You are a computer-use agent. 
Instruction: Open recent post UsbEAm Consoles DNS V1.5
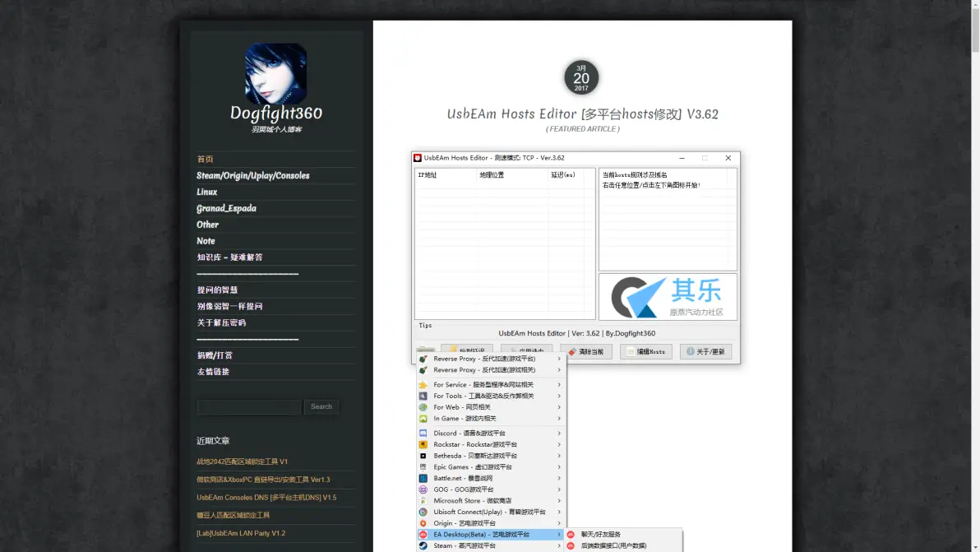coord(266,498)
